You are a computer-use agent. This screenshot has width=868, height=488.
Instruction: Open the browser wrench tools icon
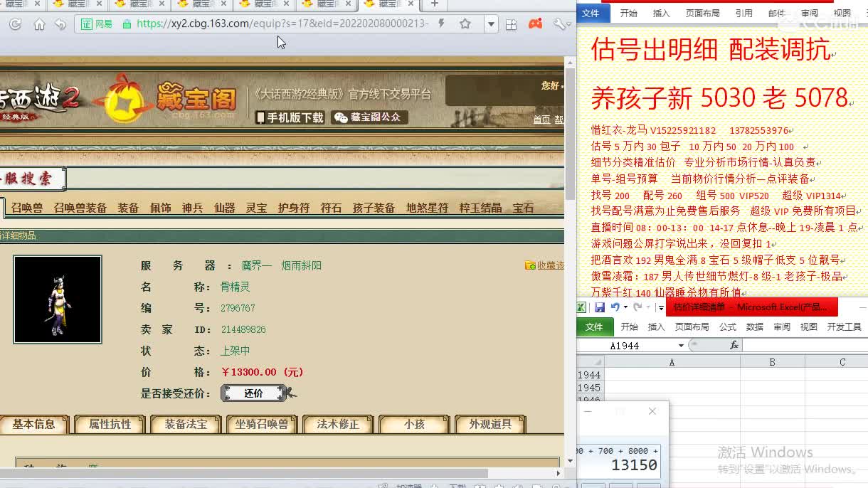561,24
